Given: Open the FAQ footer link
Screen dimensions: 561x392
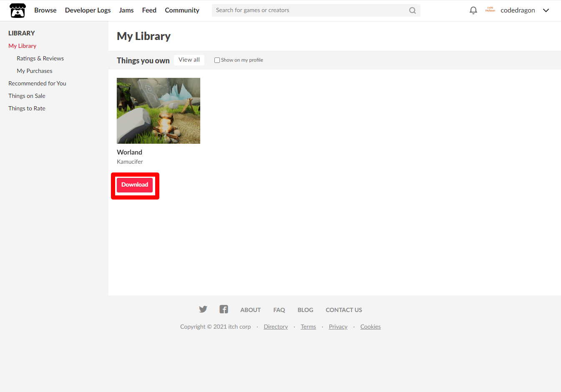Looking at the screenshot, I should tap(279, 310).
